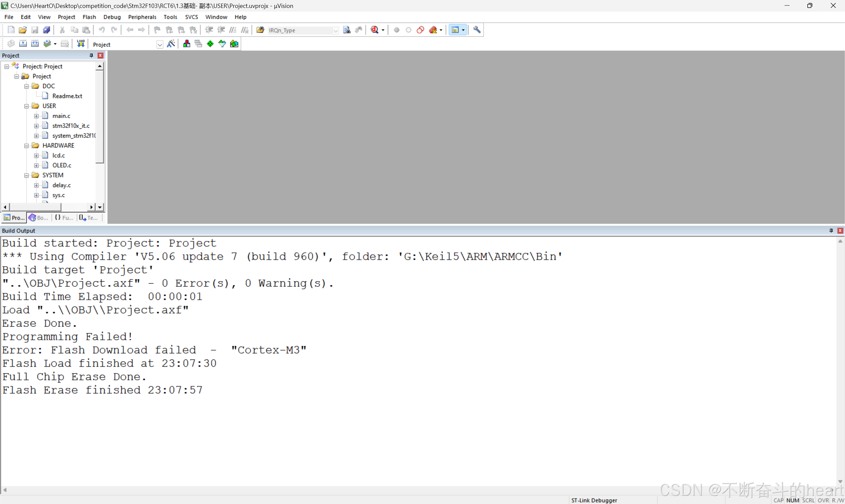The height and width of the screenshot is (504, 845).
Task: Collapse the HARDWARE folder
Action: 26,145
